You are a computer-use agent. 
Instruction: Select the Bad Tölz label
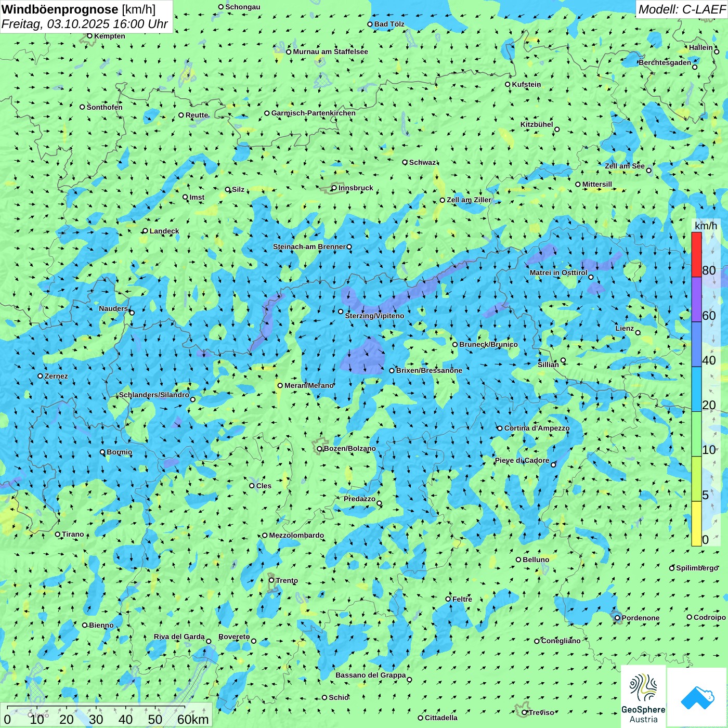point(389,24)
